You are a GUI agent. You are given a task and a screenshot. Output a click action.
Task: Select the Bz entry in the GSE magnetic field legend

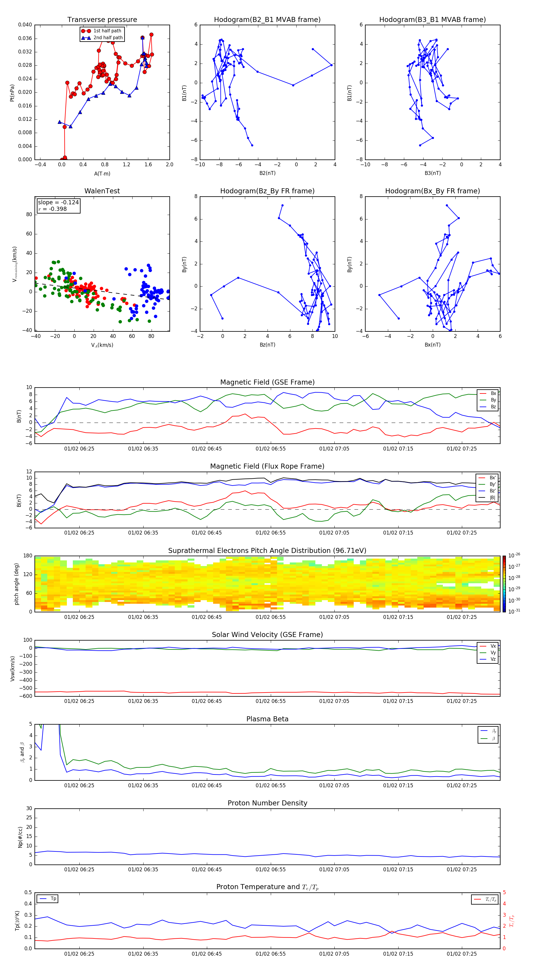pos(488,407)
